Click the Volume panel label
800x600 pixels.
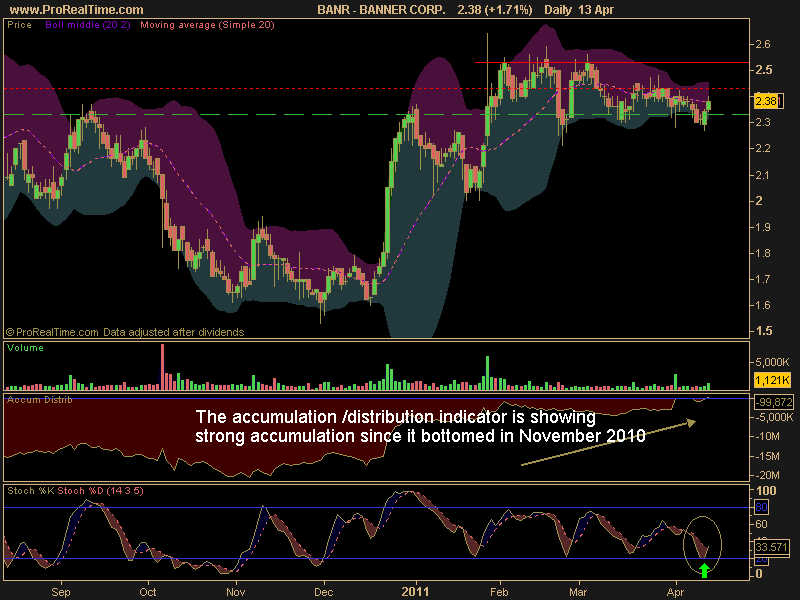(x=25, y=347)
